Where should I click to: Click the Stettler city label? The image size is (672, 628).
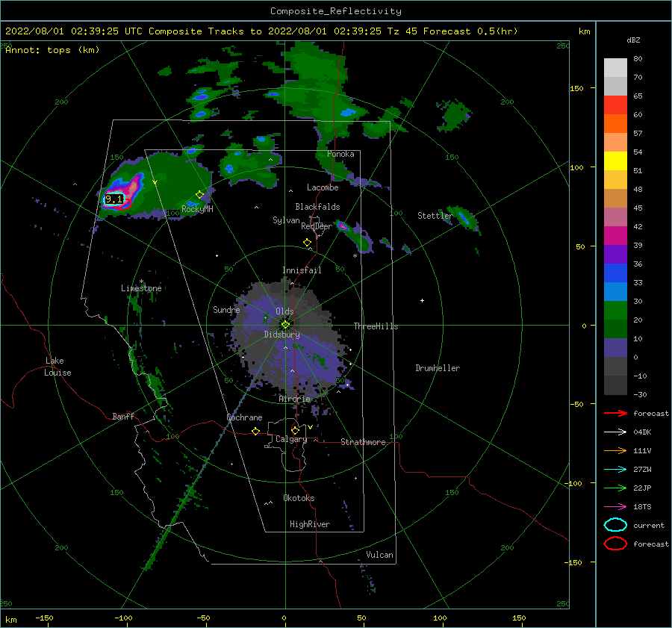[x=435, y=216]
